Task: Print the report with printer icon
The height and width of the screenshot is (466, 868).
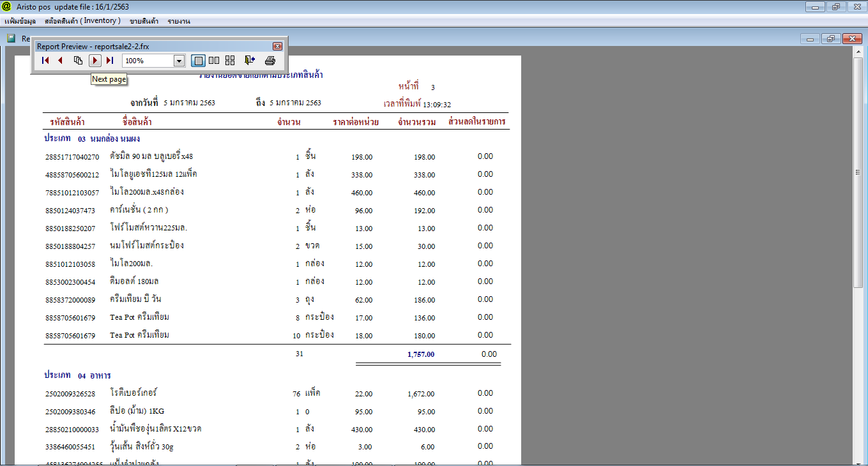Action: (x=270, y=61)
